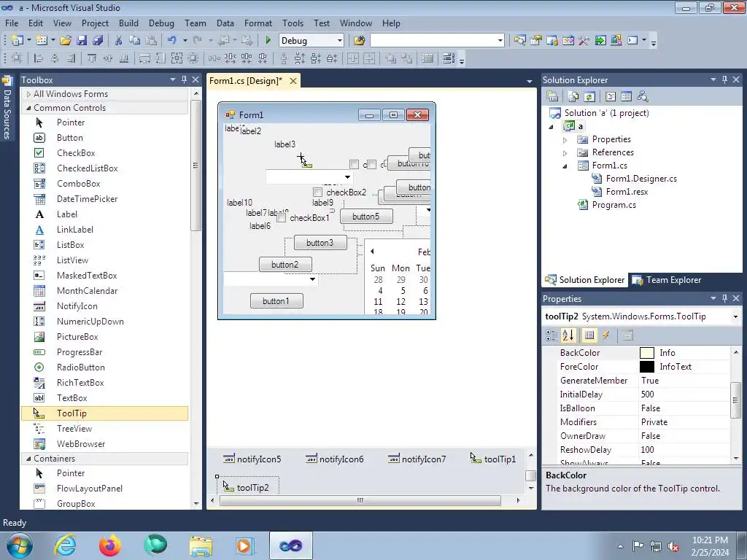Select MonthCalendar in the Toolbox

click(87, 291)
